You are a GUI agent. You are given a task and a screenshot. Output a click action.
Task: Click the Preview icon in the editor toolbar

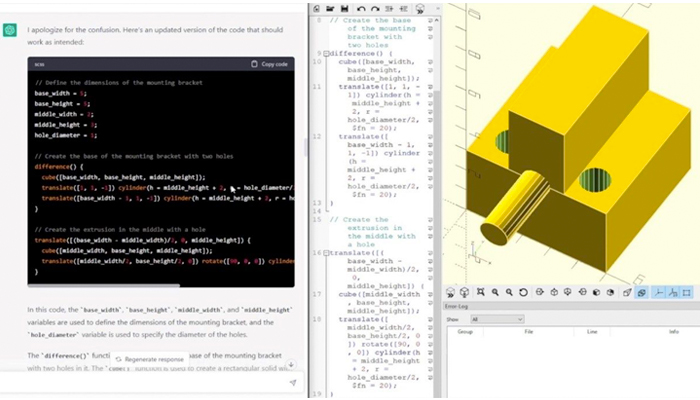[420, 8]
